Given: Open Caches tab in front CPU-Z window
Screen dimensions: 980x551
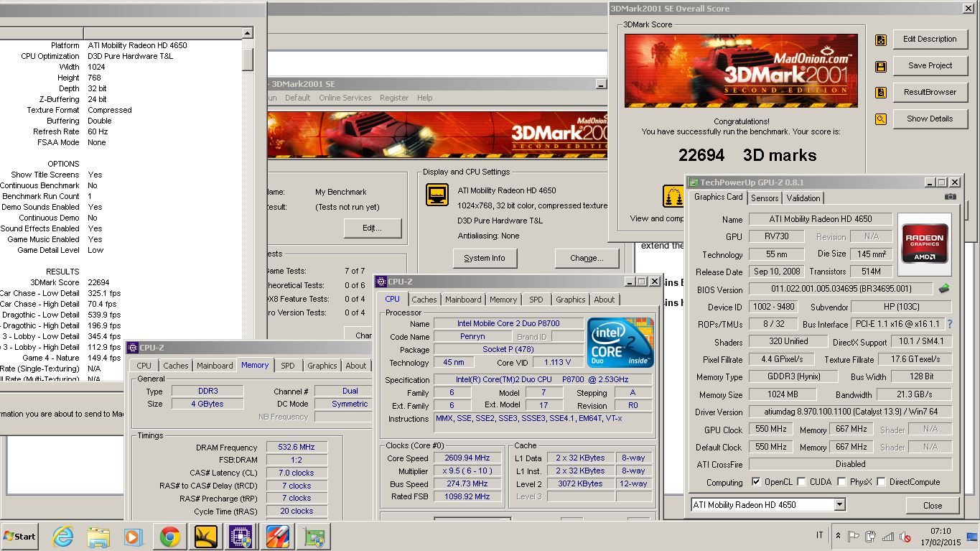Looking at the screenshot, I should pyautogui.click(x=424, y=300).
